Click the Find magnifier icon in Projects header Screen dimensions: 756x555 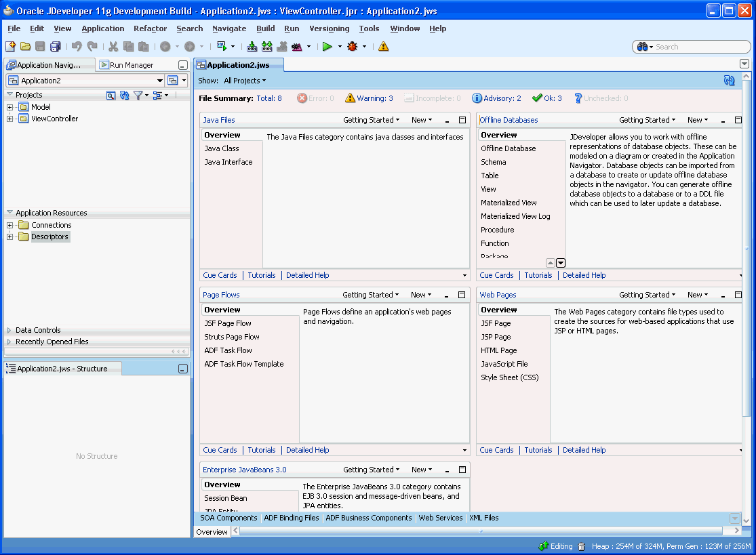[111, 96]
